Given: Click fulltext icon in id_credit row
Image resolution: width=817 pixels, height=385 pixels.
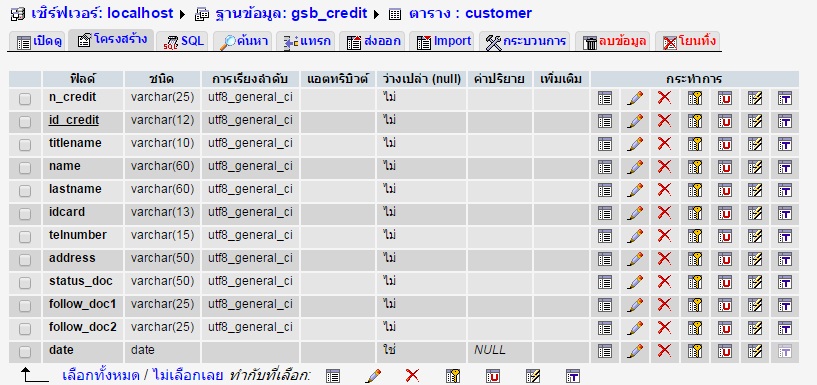Looking at the screenshot, I should click(x=785, y=121).
